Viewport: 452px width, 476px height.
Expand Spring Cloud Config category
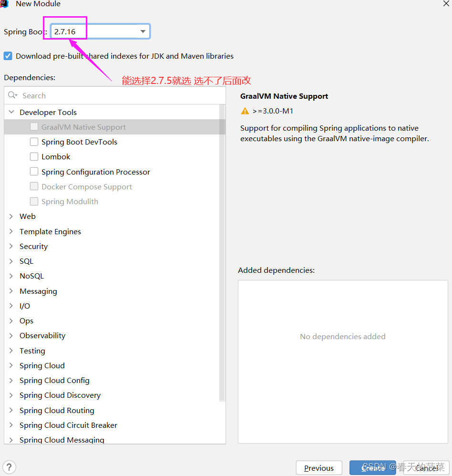[x=11, y=381]
